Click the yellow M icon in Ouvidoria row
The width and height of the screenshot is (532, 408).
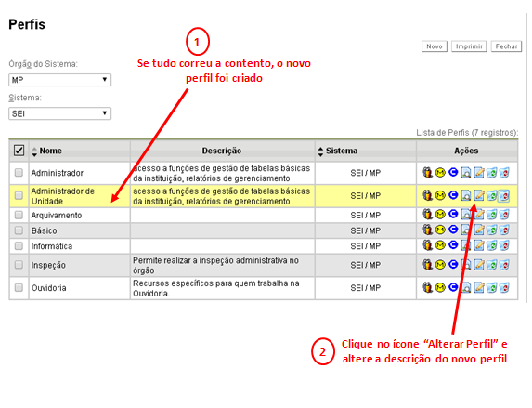440,288
